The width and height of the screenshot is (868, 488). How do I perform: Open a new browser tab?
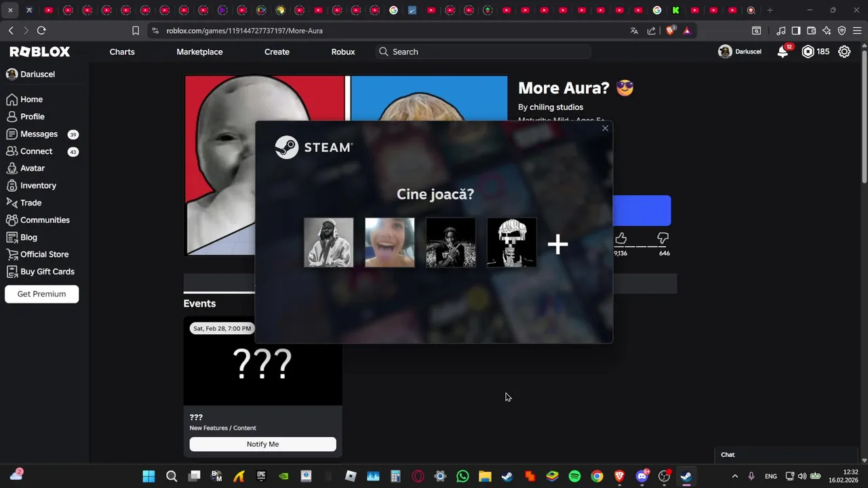(770, 10)
